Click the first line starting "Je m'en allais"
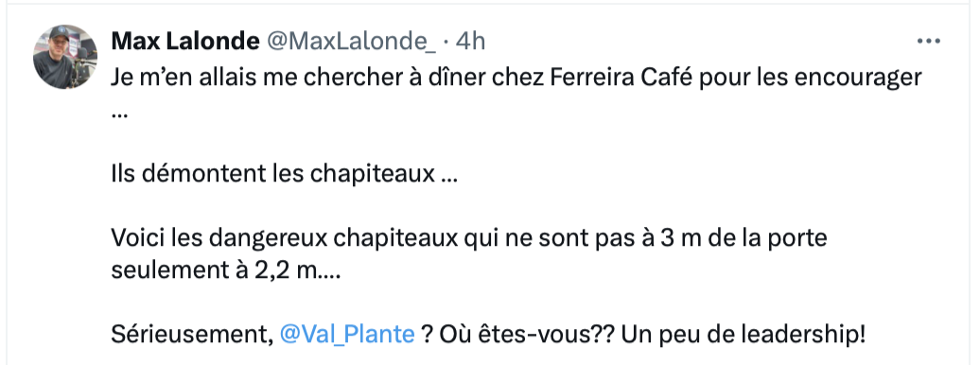980x365 pixels. (x=516, y=78)
